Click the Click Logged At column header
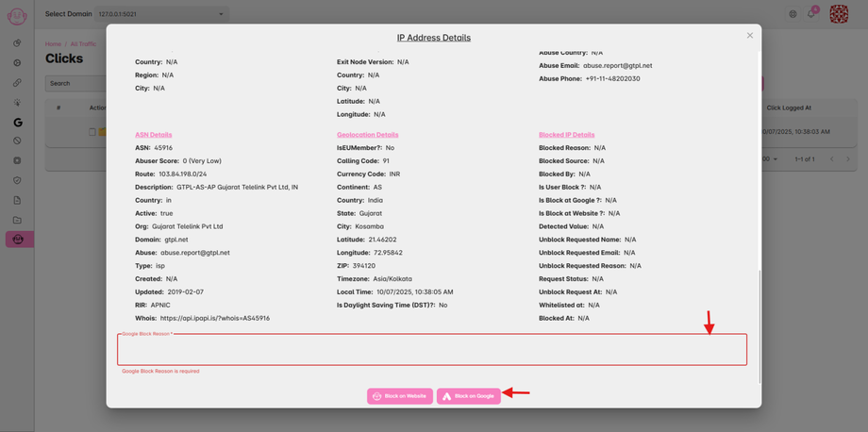Viewport: 868px width, 432px height. point(789,108)
